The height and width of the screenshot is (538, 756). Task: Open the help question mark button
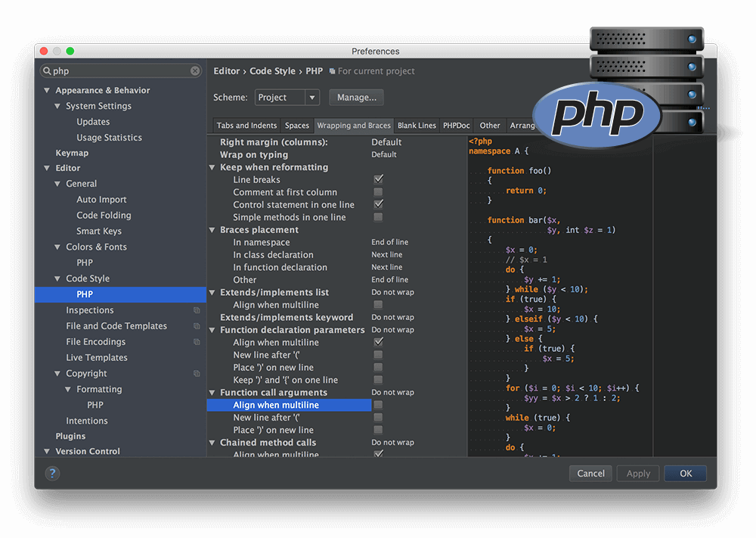53,474
